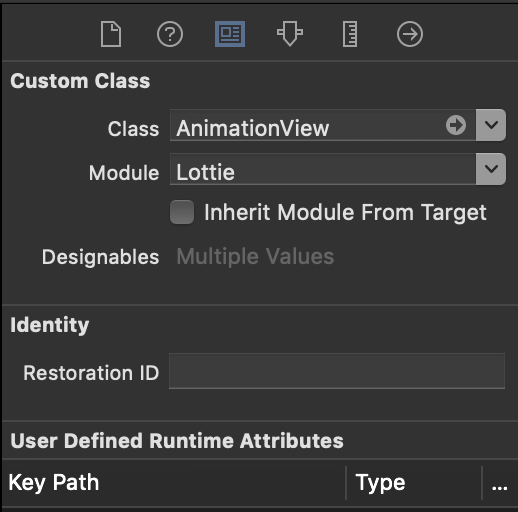The height and width of the screenshot is (512, 518).
Task: Click the truncated third column header
Action: click(499, 483)
